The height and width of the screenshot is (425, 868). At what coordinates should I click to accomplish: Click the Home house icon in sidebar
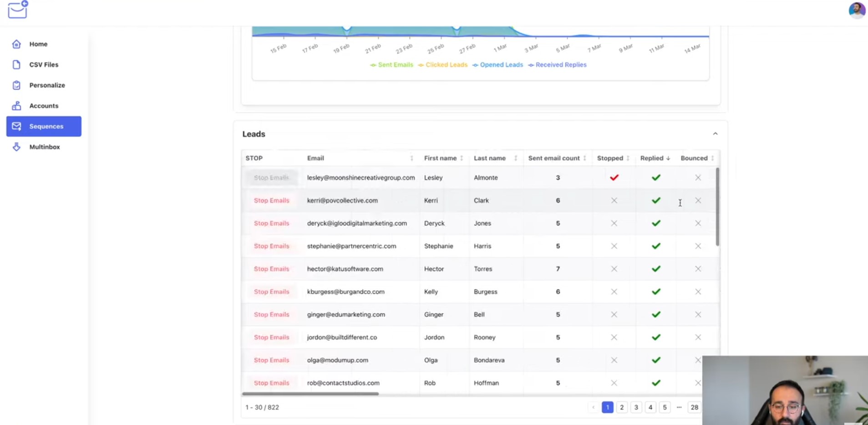click(x=16, y=44)
